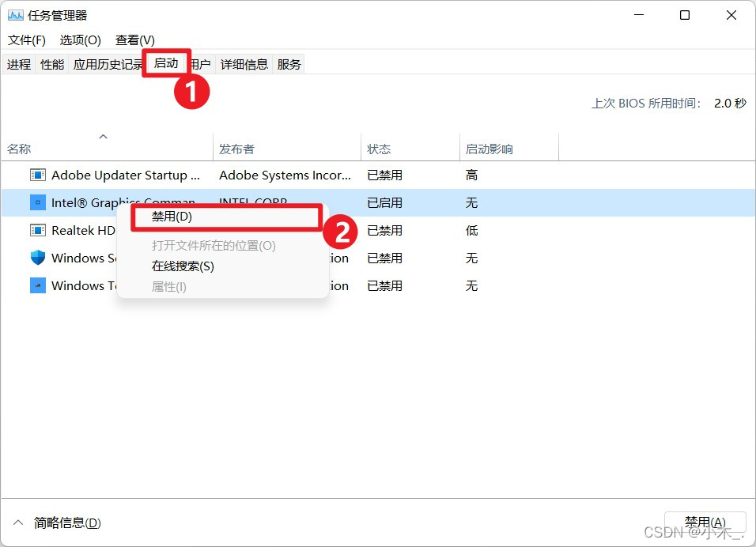Click 已禁用 status of the Adobe row
This screenshot has width=756, height=547.
point(384,175)
